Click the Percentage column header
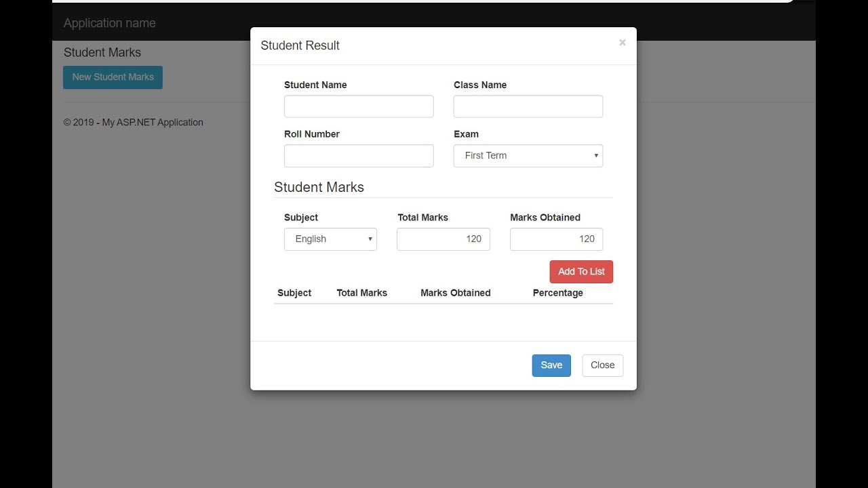This screenshot has height=488, width=868. coord(557,293)
